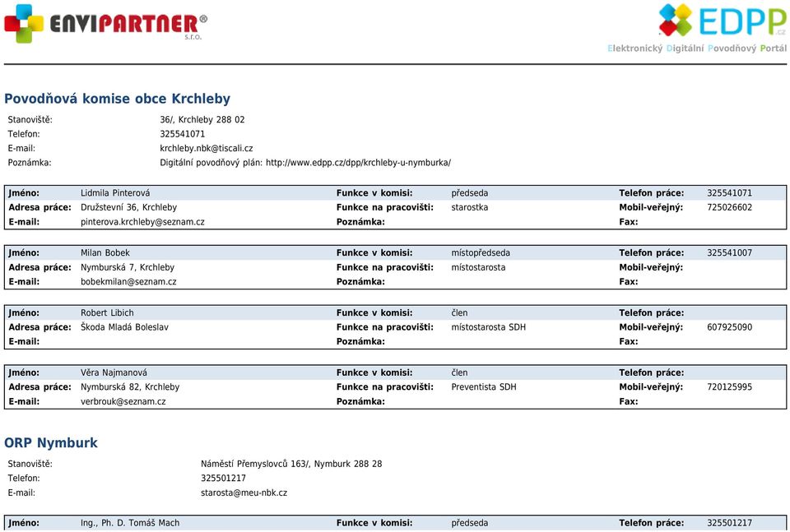This screenshot has width=790, height=532.
Task: Click the station address 36/, Krchleby 288 02
Action: (202, 120)
